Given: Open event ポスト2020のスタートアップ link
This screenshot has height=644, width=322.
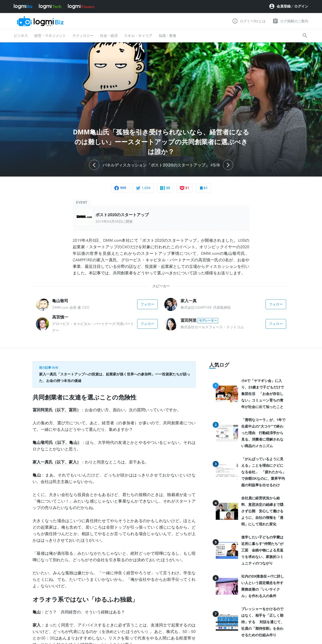Looking at the screenshot, I should [122, 215].
